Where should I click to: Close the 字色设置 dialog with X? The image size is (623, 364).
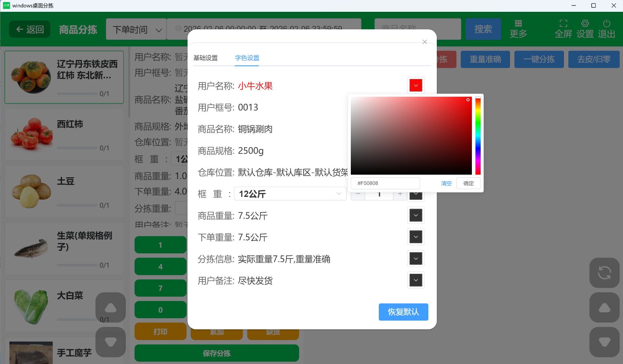pos(425,42)
